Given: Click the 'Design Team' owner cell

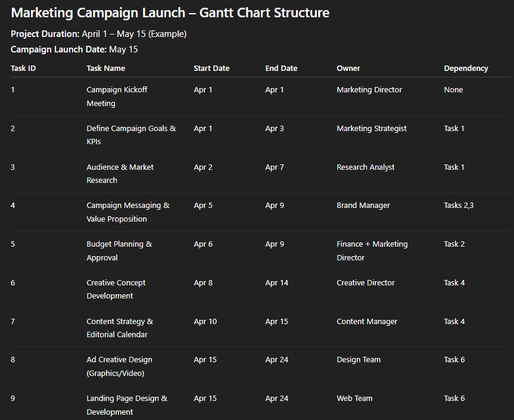Looking at the screenshot, I should pos(359,360).
